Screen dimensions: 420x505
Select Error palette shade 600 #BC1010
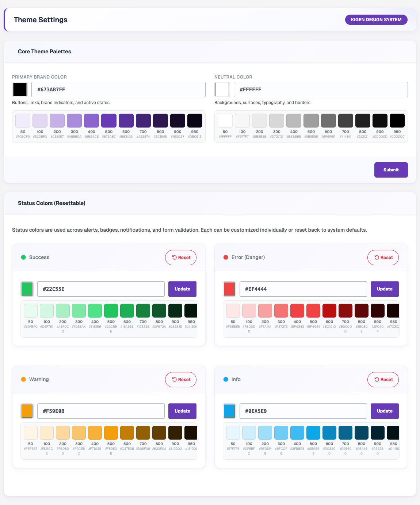(x=329, y=311)
